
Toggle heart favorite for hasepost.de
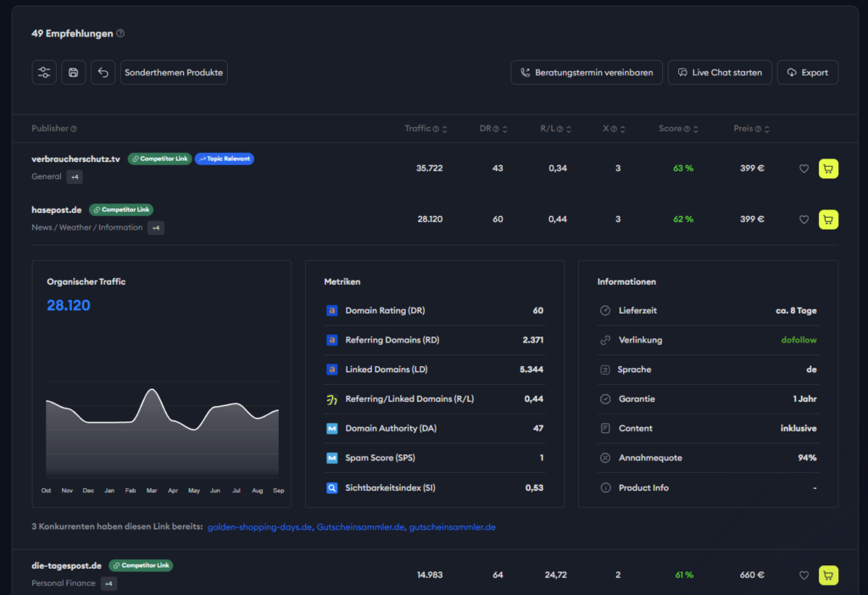pyautogui.click(x=804, y=220)
